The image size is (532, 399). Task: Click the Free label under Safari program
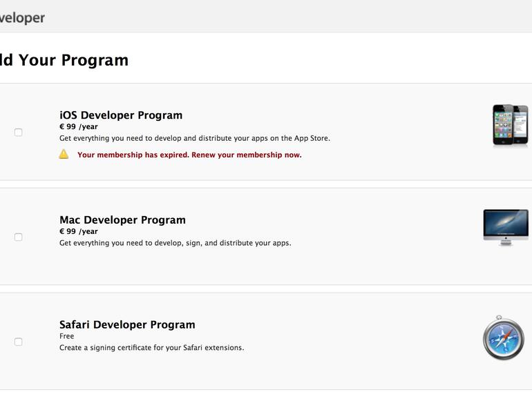coord(66,336)
